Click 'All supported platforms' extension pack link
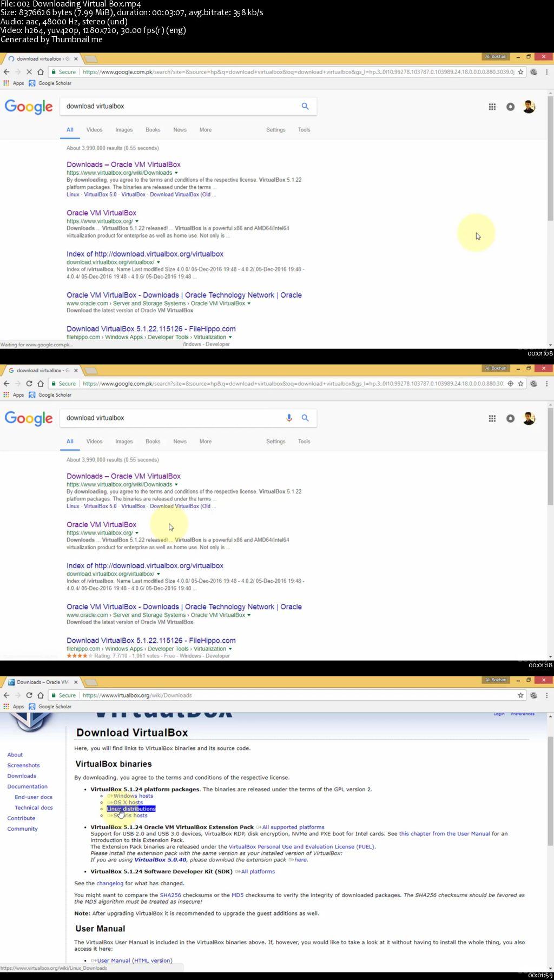The height and width of the screenshot is (980, 554). coord(293,827)
